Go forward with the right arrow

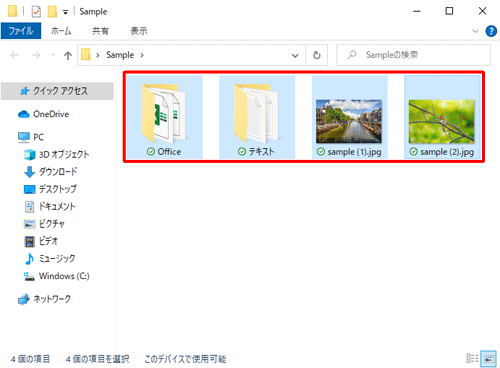coord(36,55)
